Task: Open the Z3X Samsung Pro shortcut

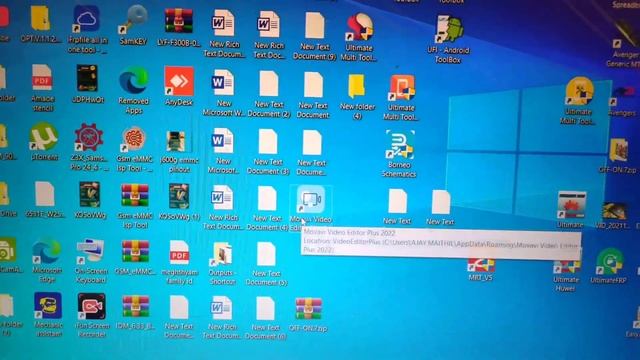Action: pyautogui.click(x=89, y=138)
